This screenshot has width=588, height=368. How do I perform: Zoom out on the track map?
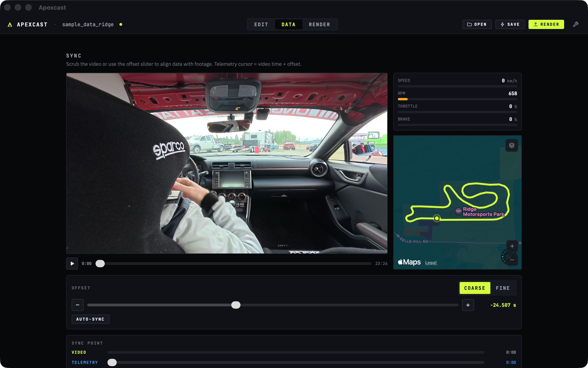click(512, 260)
